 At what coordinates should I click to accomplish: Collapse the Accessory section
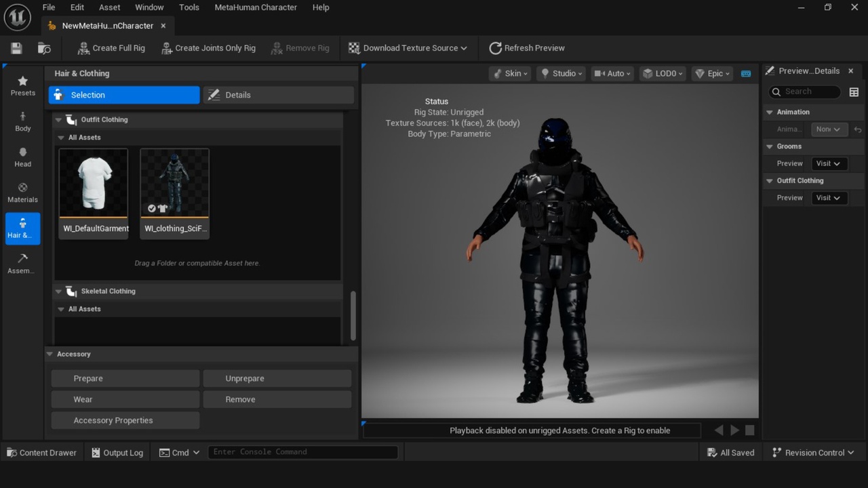click(x=50, y=354)
